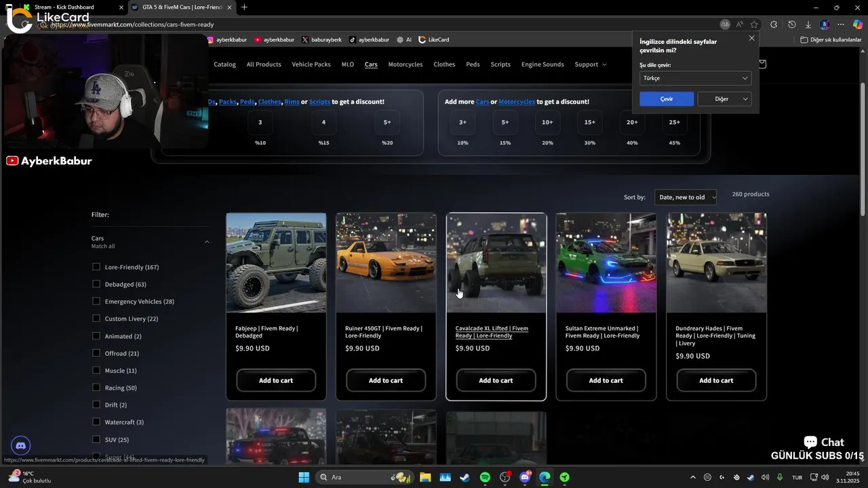The image size is (868, 488).
Task: Open the Instagram ayberkbabur bookmark
Action: coord(227,39)
